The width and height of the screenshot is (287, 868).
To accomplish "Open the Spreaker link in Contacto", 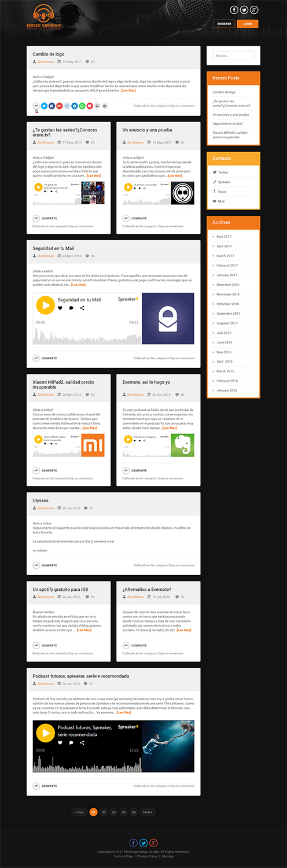I will click(x=224, y=182).
